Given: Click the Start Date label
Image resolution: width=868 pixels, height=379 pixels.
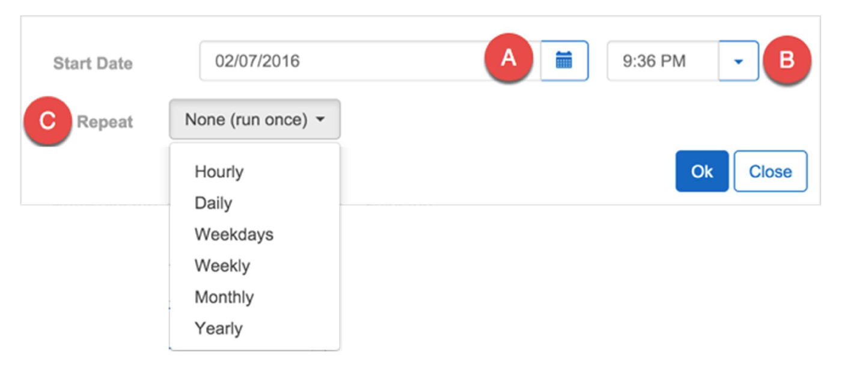Looking at the screenshot, I should [93, 63].
